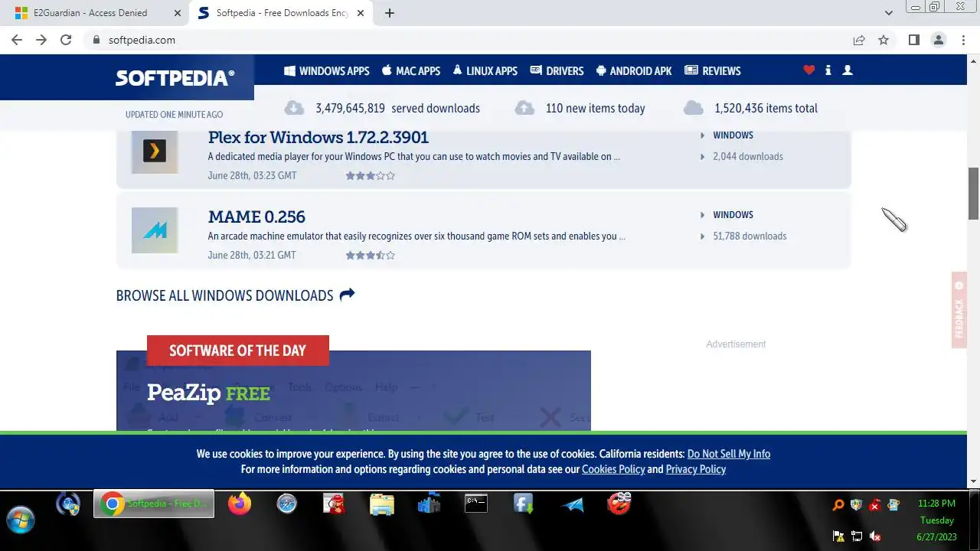The image size is (980, 551).
Task: Click the Plex app icon thumbnail
Action: [x=155, y=151]
